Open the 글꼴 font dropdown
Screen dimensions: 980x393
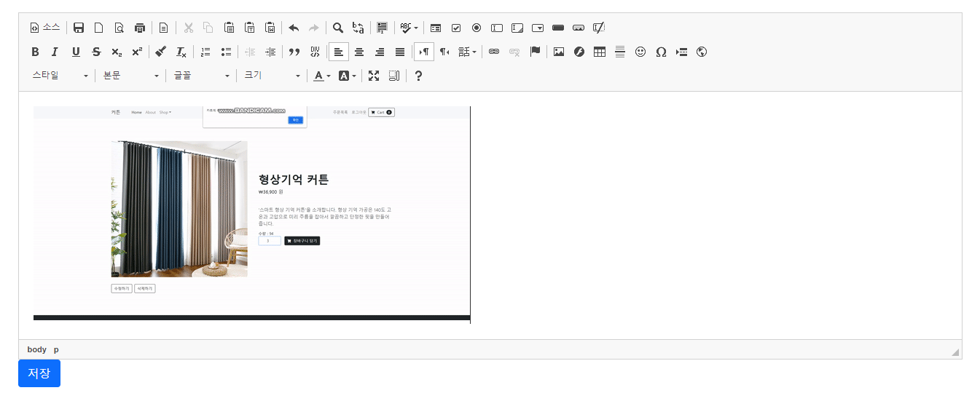(202, 76)
